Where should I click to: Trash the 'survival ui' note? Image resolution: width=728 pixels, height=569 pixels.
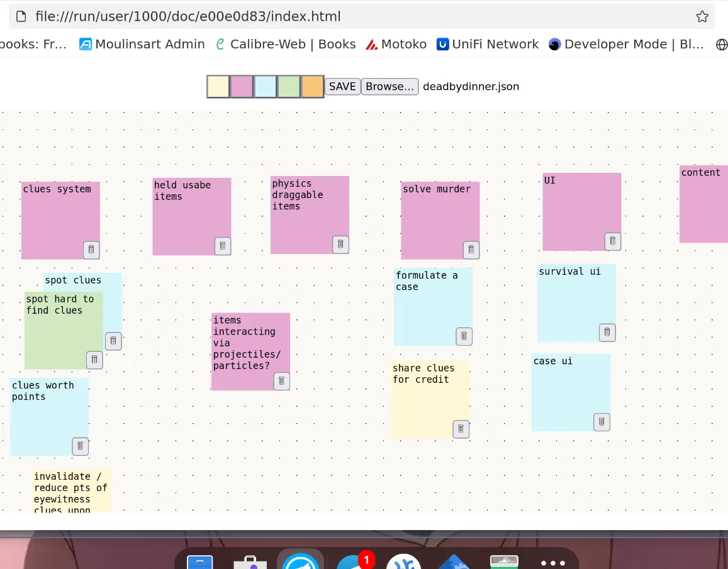pos(607,332)
